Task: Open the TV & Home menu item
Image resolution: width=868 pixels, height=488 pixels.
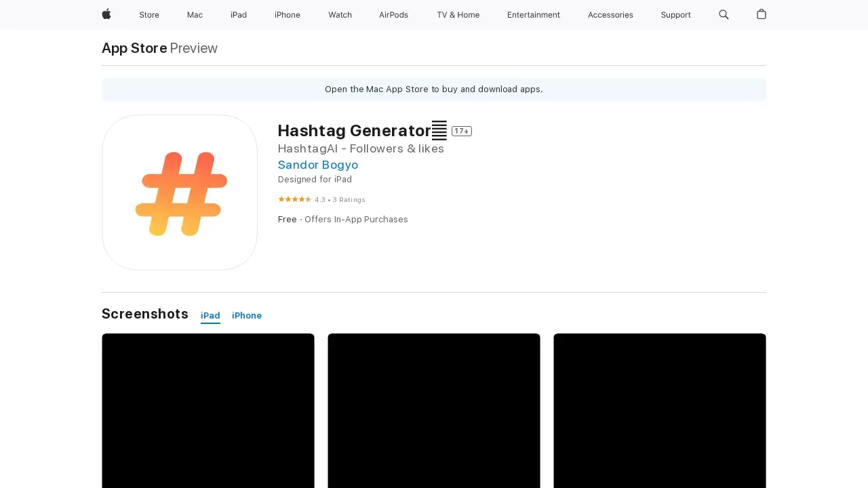Action: pos(458,15)
